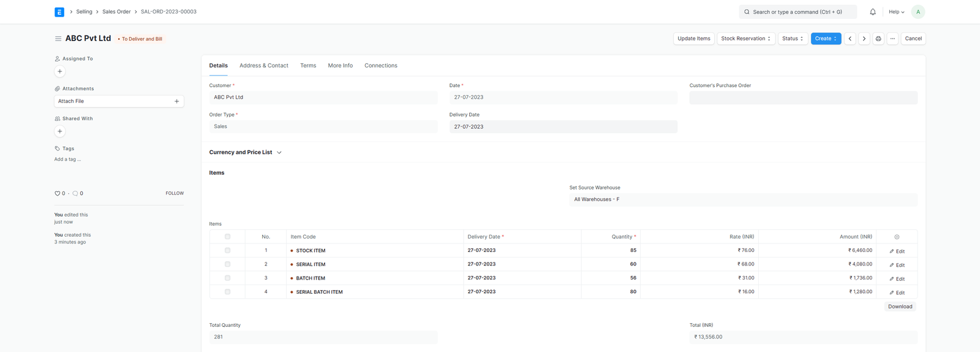Open the ERPNext home logo

pyautogui.click(x=59, y=12)
